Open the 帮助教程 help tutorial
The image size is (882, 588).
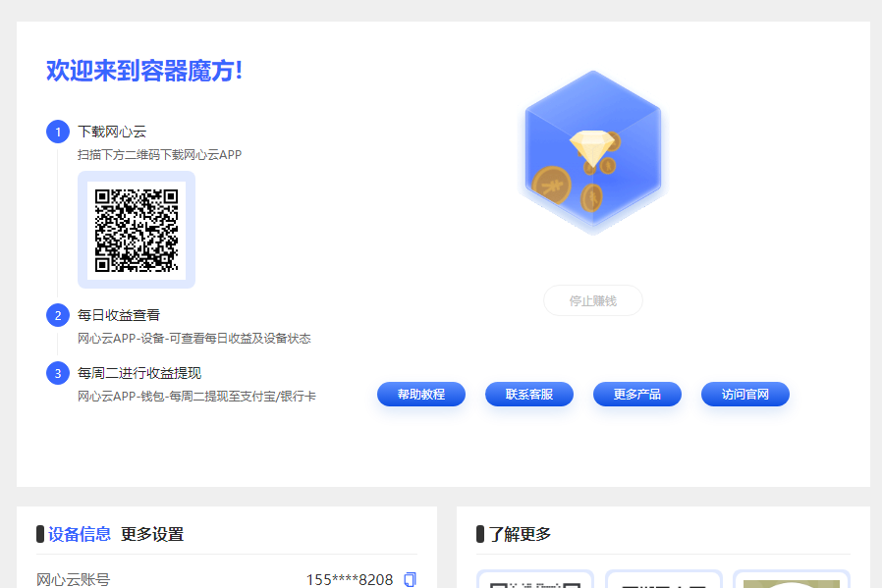coord(421,394)
